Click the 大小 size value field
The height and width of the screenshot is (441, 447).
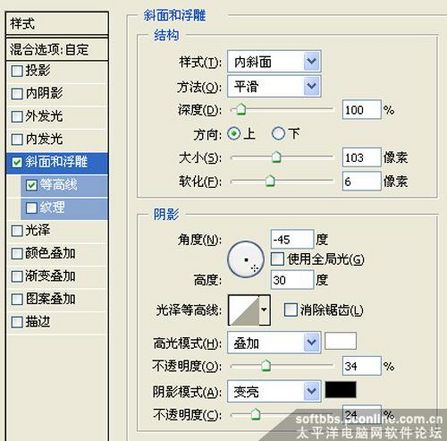tap(361, 157)
